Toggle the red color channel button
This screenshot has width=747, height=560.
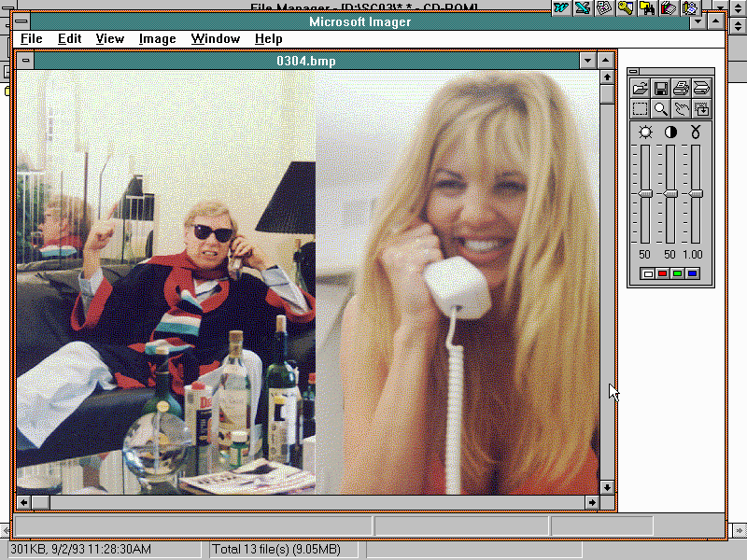[663, 274]
